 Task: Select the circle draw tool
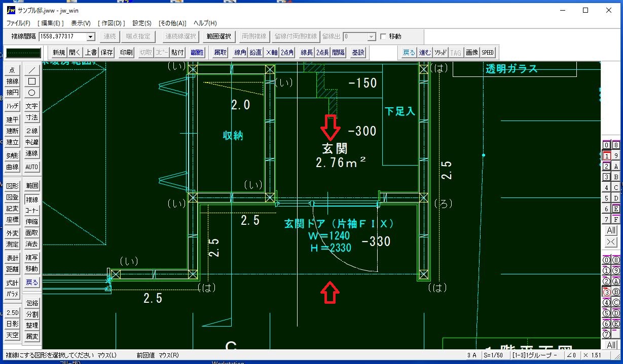[32, 93]
